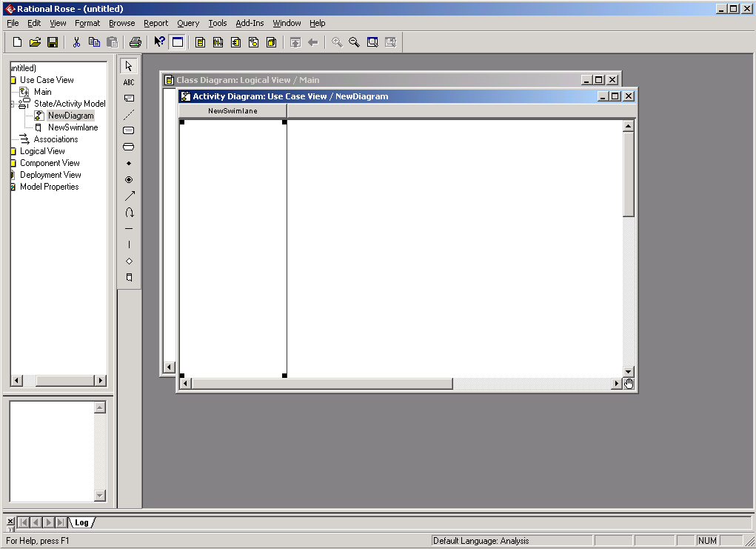
Task: Close the log pane with X button
Action: [10, 521]
